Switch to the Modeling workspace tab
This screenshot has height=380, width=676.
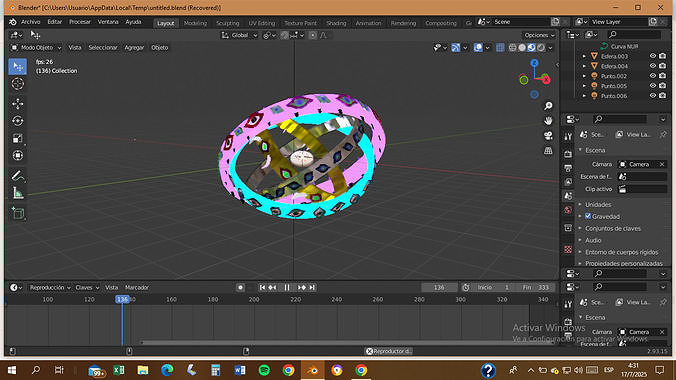coord(195,23)
